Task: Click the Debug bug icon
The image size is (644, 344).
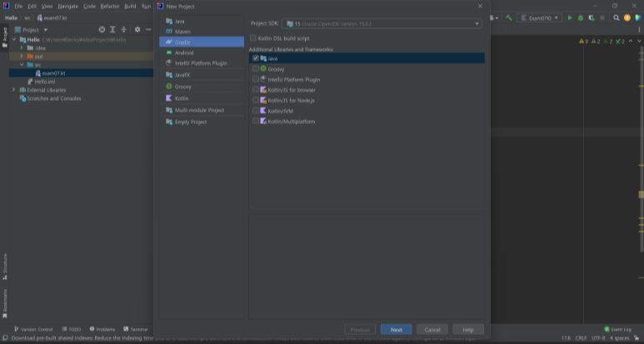Action: pyautogui.click(x=581, y=17)
